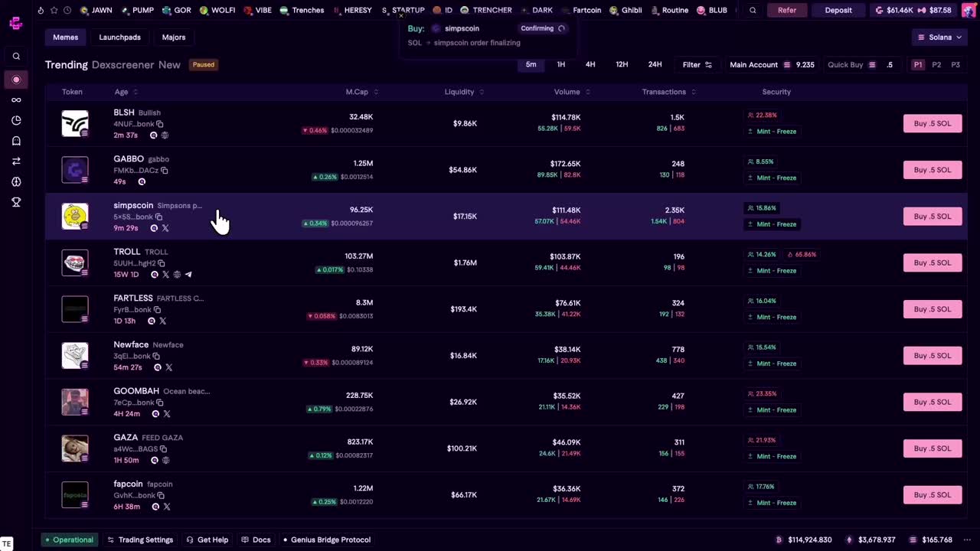This screenshot has height=551, width=980.
Task: Switch to preset P2 in Quick Buy
Action: [936, 64]
